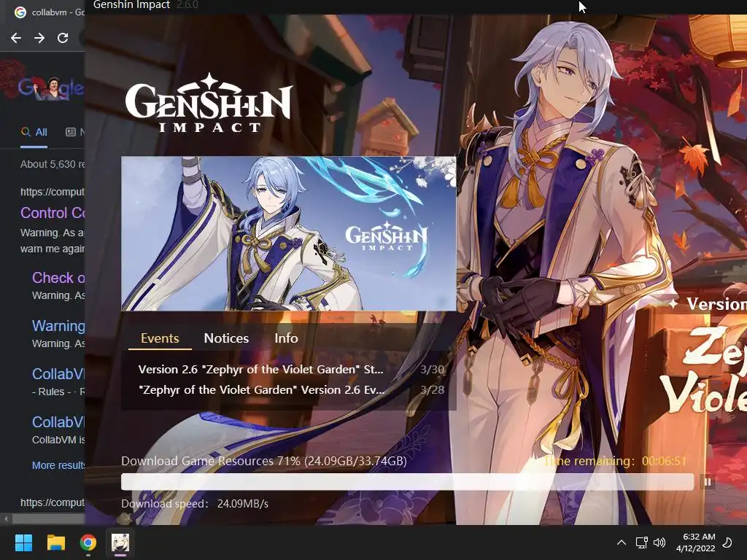The image size is (747, 560).
Task: Open the Windows Start menu
Action: point(23,542)
